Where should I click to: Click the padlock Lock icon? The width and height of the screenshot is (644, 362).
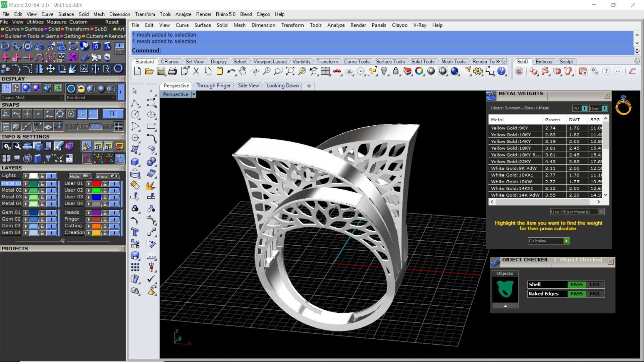point(396,71)
